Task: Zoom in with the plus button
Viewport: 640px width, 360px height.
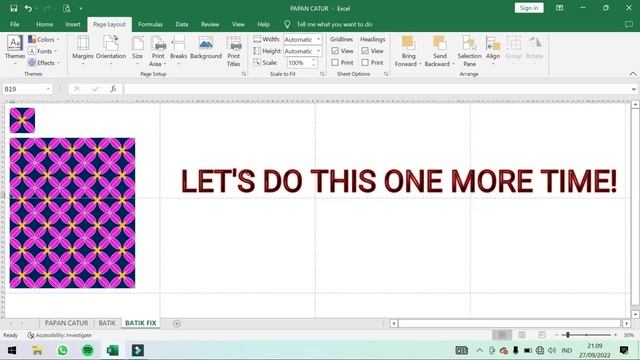Action: (x=616, y=335)
